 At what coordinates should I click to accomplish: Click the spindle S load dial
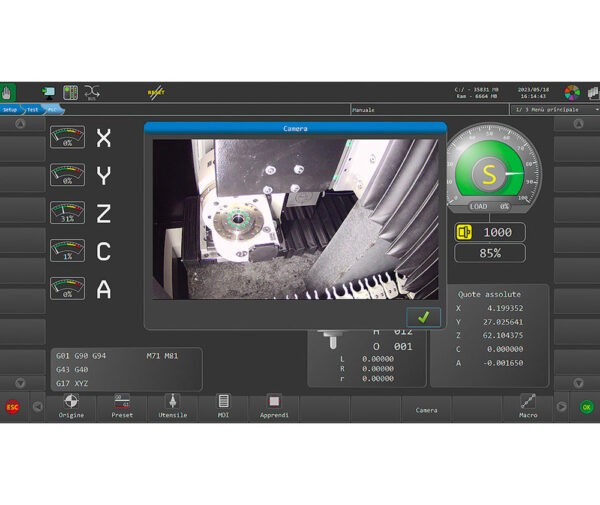click(x=490, y=173)
